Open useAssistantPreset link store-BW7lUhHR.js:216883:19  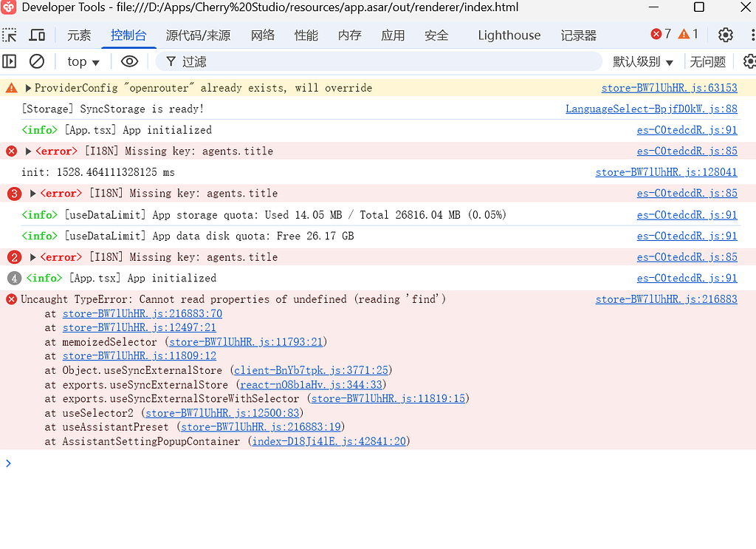click(261, 427)
